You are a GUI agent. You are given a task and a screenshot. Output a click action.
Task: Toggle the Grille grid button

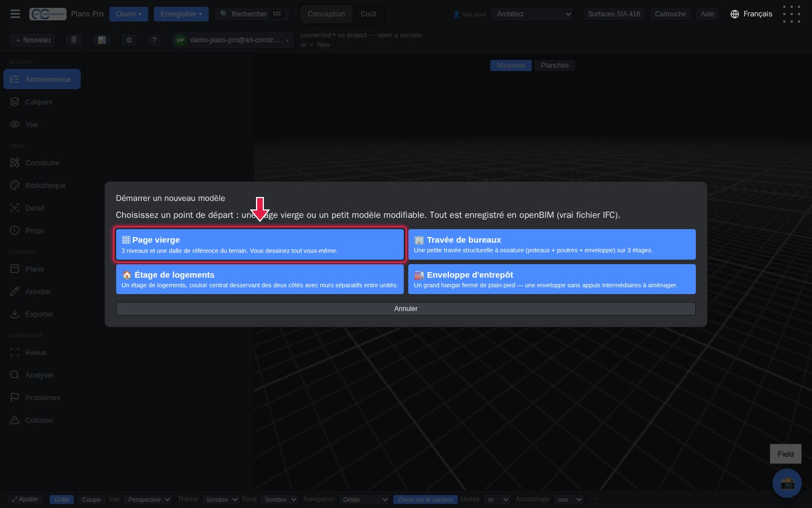pyautogui.click(x=62, y=500)
